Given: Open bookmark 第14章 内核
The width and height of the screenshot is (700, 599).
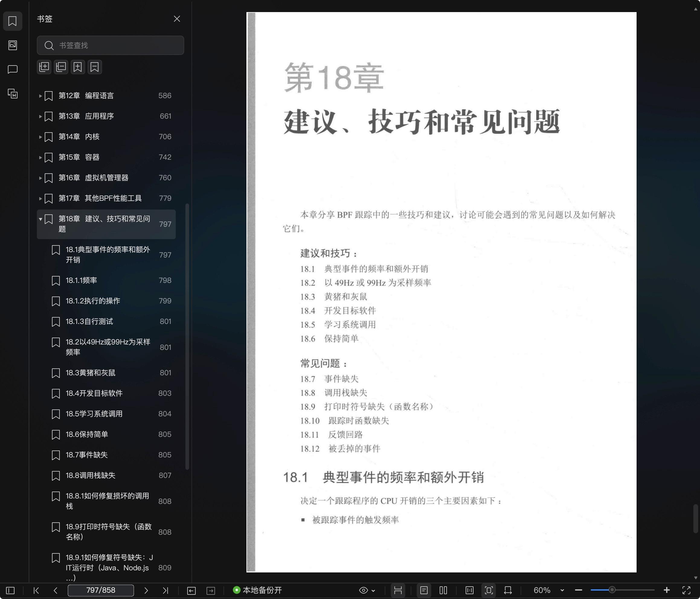Looking at the screenshot, I should pos(106,137).
